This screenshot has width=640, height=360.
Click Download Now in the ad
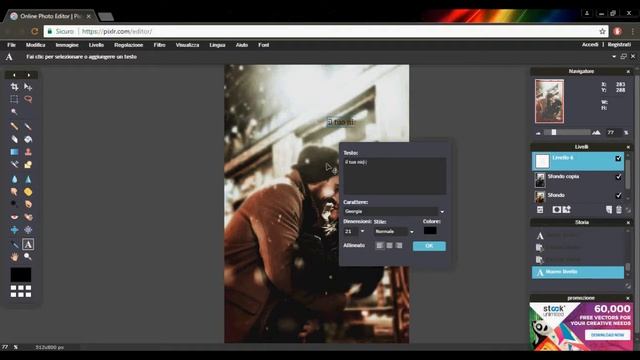click(608, 335)
